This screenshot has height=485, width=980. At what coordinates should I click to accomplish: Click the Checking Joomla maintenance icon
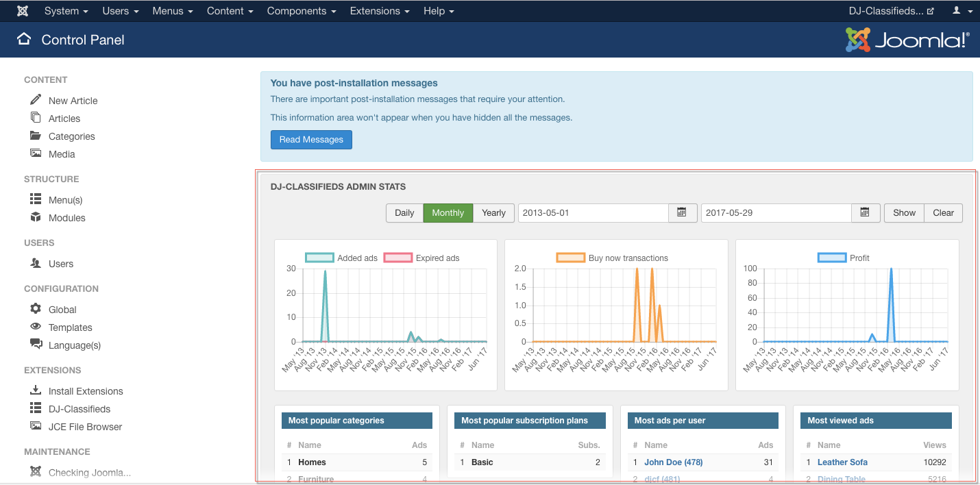36,471
